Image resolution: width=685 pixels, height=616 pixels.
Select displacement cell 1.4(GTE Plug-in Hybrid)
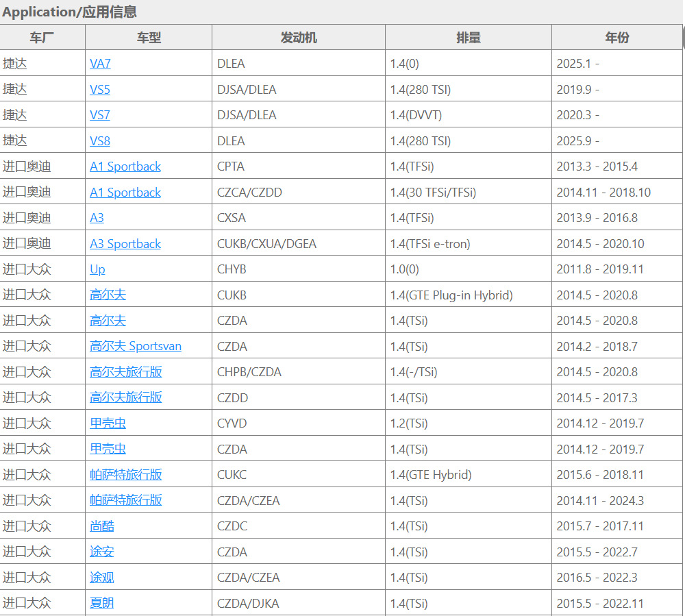469,295
